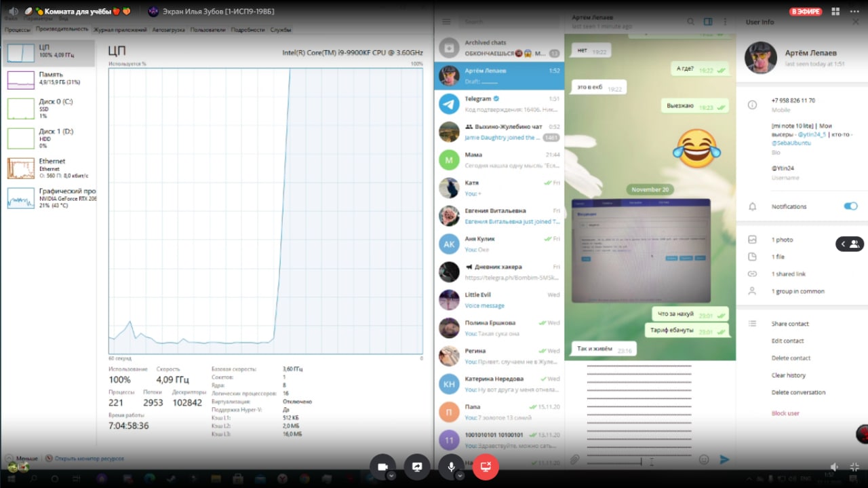Open chat more options menu
This screenshot has width=868, height=488.
724,22
